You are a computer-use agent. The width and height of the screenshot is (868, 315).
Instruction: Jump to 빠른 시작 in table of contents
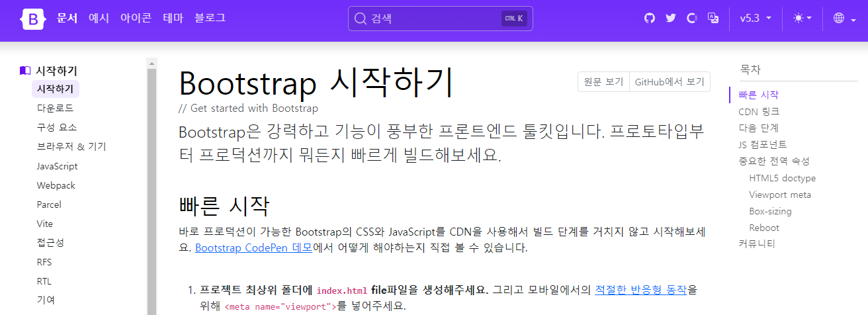point(759,95)
